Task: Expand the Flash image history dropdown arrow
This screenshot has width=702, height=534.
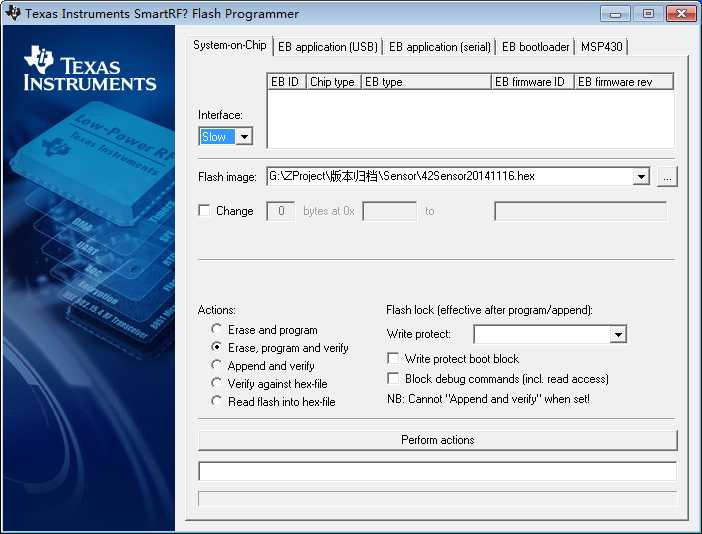Action: coord(641,177)
